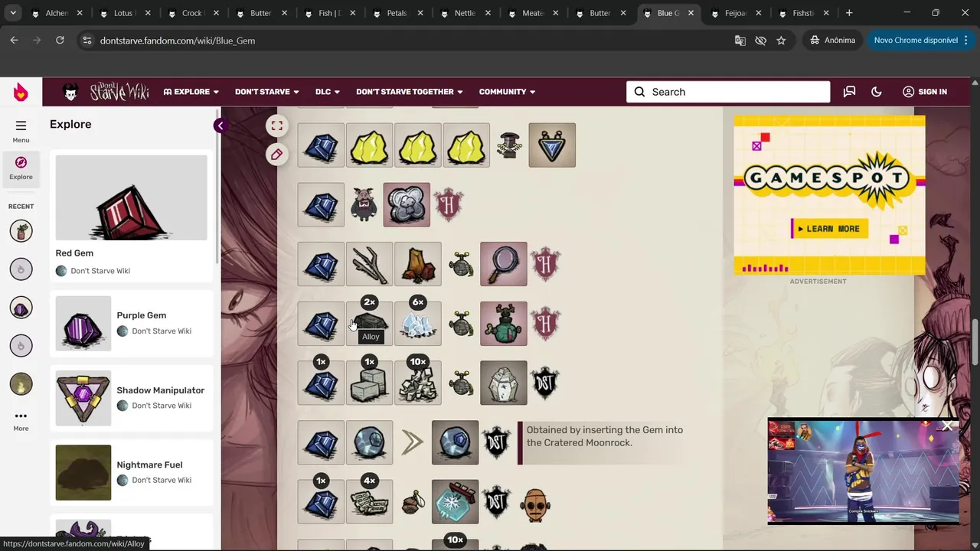Click the 10x white shards ingredient icon
Image resolution: width=980 pixels, height=551 pixels.
coord(418,383)
